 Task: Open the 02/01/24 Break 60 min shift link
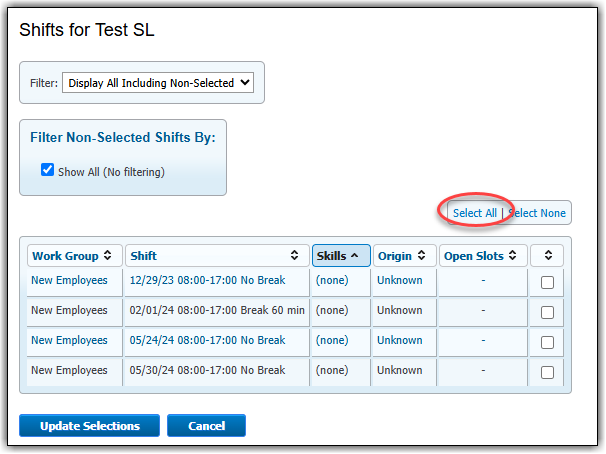coord(217,311)
